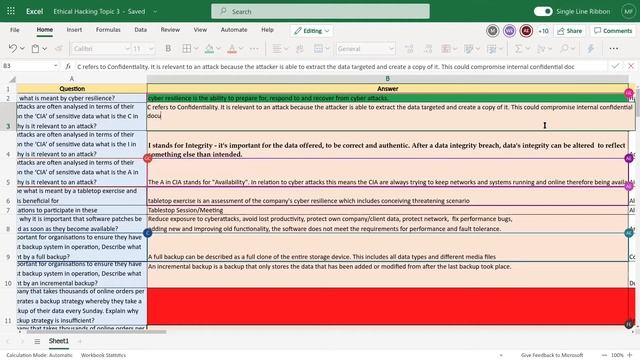Click the Font Color icon
Screen dimensions: 640x360
(232, 49)
